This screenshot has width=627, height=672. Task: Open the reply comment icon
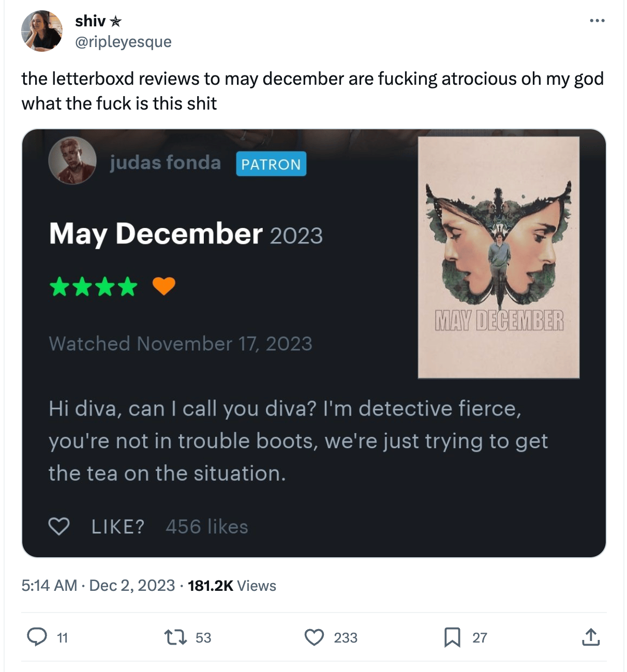click(x=37, y=637)
